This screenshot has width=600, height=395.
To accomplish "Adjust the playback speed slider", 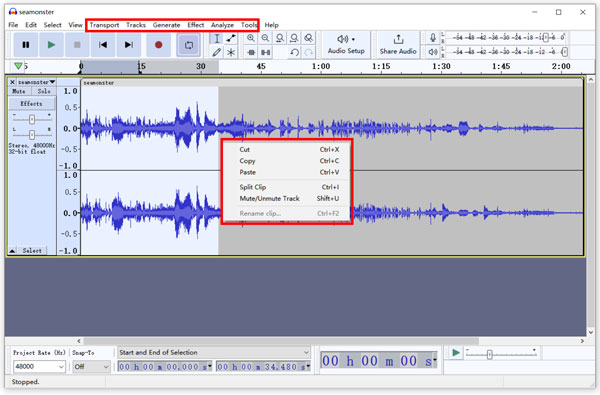I will (x=489, y=355).
